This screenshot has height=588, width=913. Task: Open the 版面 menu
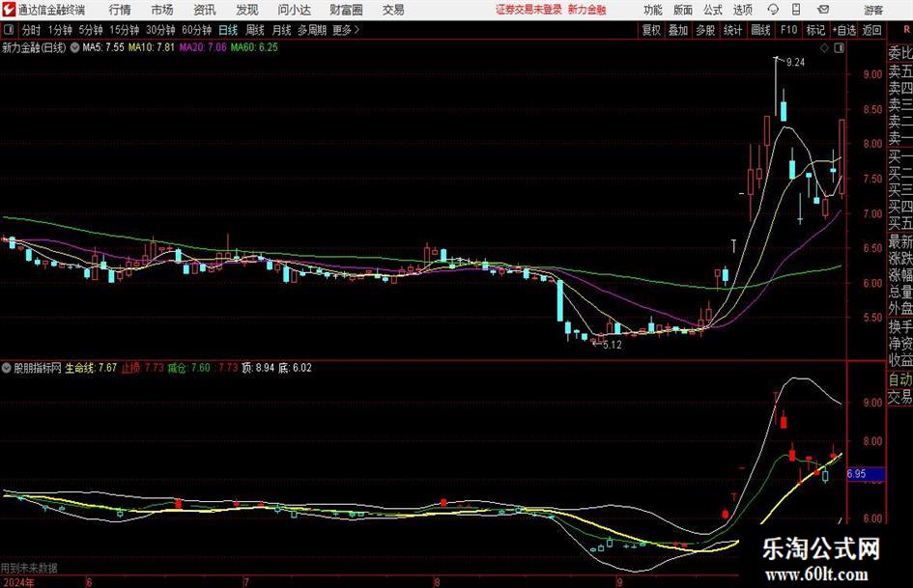click(683, 10)
